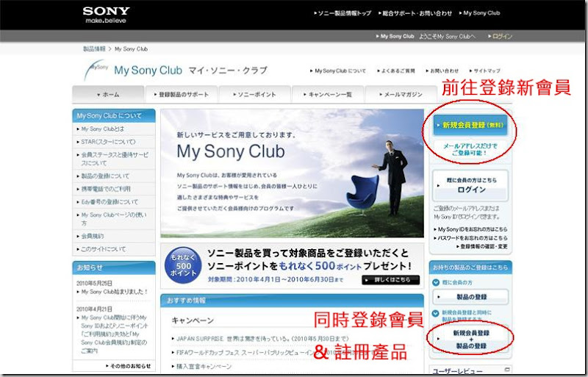588x377 pixels.
Task: Click その他のお知らせ link
Action: click(129, 366)
